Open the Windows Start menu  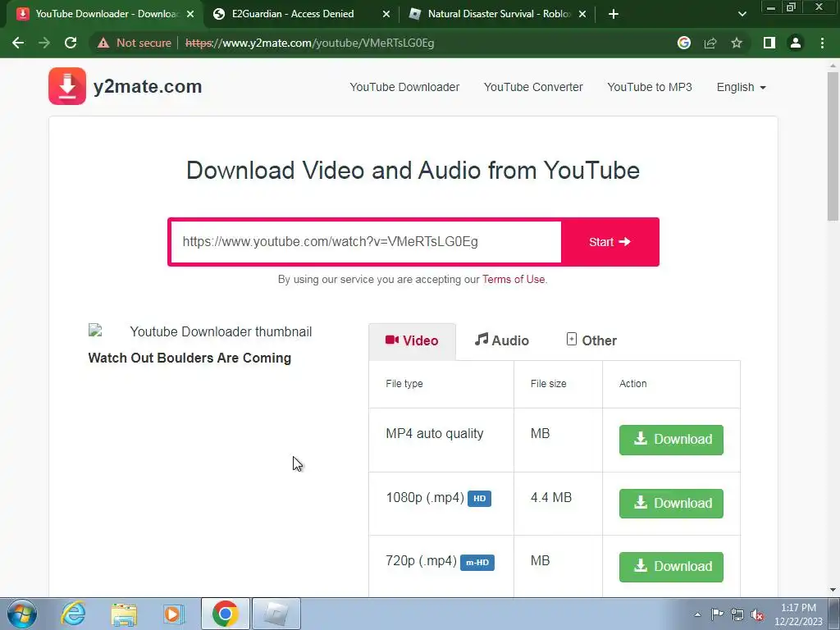pyautogui.click(x=22, y=614)
